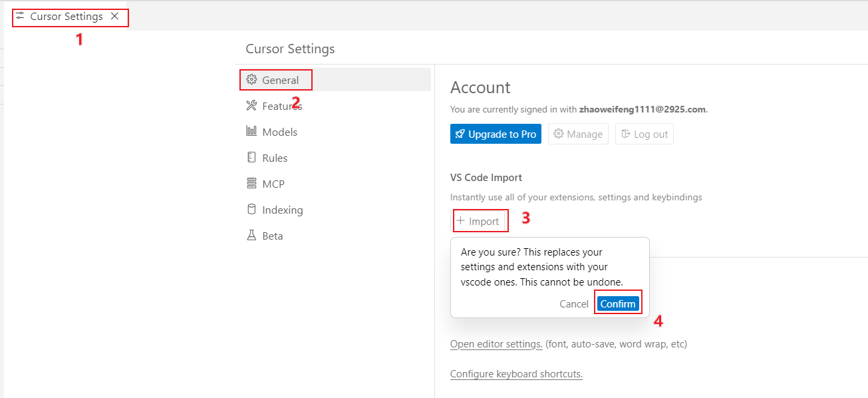The image size is (868, 398).
Task: Click the signed-in email address text
Action: click(x=642, y=110)
